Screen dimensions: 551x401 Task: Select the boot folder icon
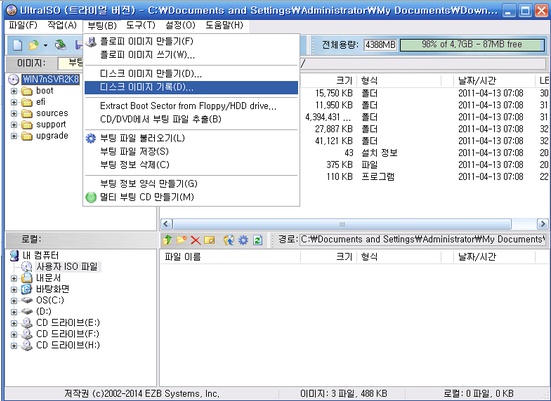(27, 91)
